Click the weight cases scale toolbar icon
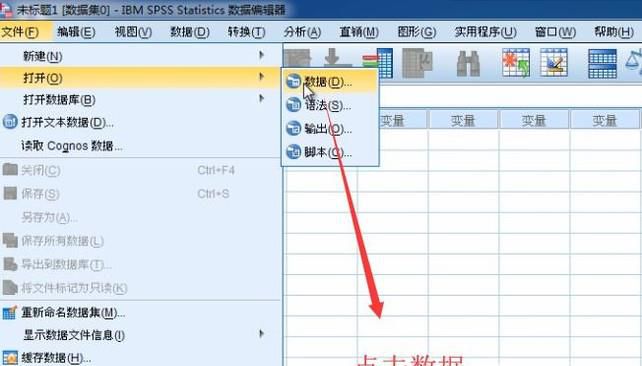 point(634,63)
